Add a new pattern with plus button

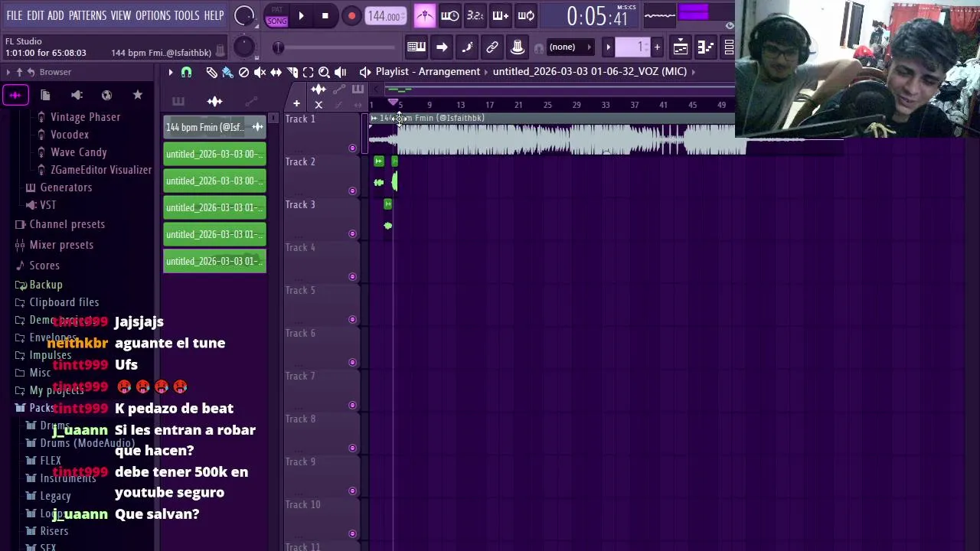(657, 47)
